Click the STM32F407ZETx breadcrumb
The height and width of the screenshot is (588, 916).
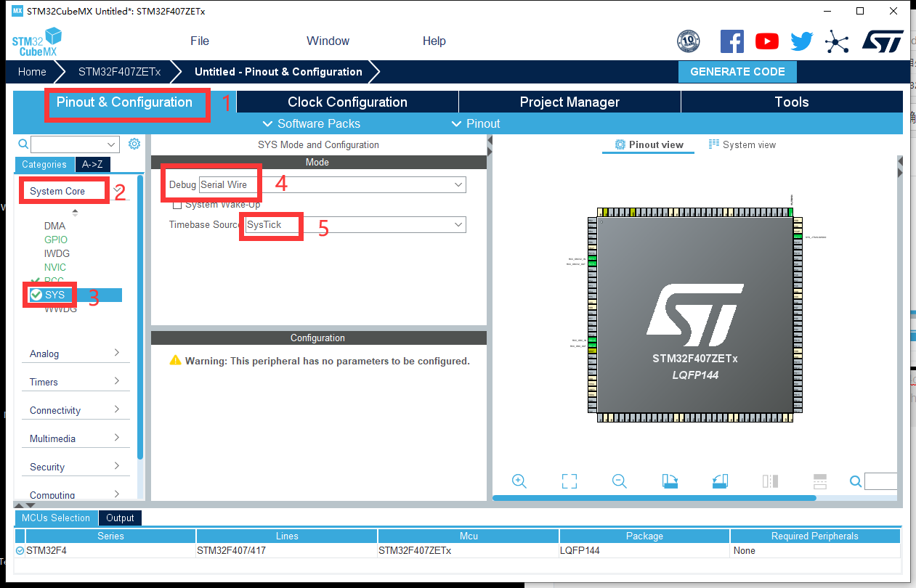click(x=119, y=72)
